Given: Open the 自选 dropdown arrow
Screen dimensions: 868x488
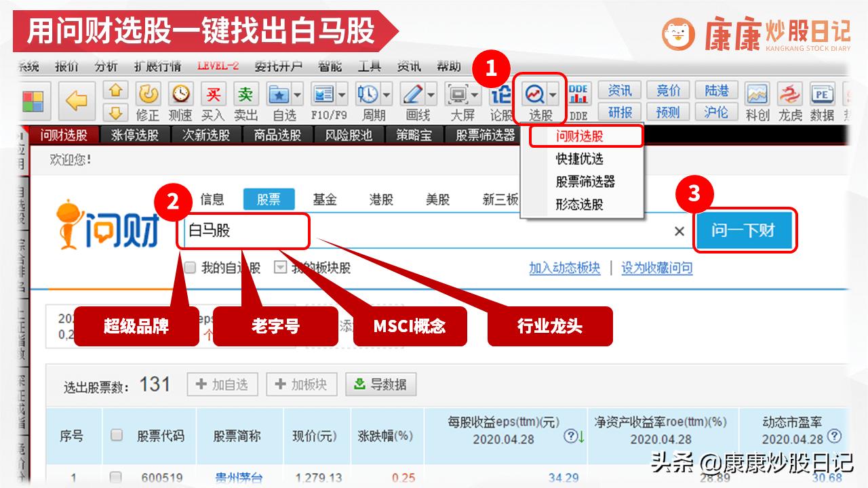Looking at the screenshot, I should tap(298, 95).
